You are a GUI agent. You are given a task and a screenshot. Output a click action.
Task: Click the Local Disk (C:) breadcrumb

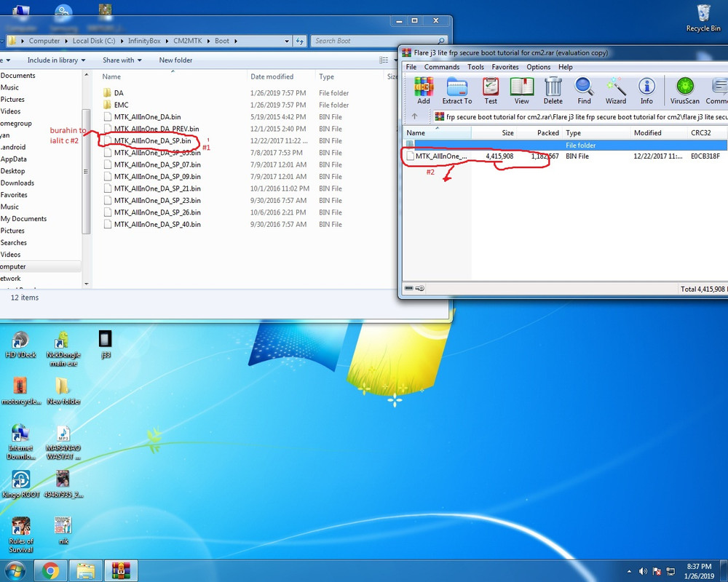[x=94, y=41]
